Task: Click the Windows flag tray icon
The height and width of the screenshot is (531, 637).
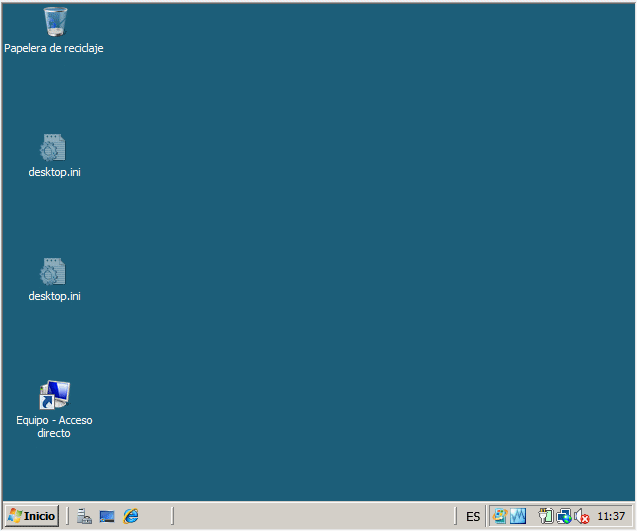Action: pos(499,516)
